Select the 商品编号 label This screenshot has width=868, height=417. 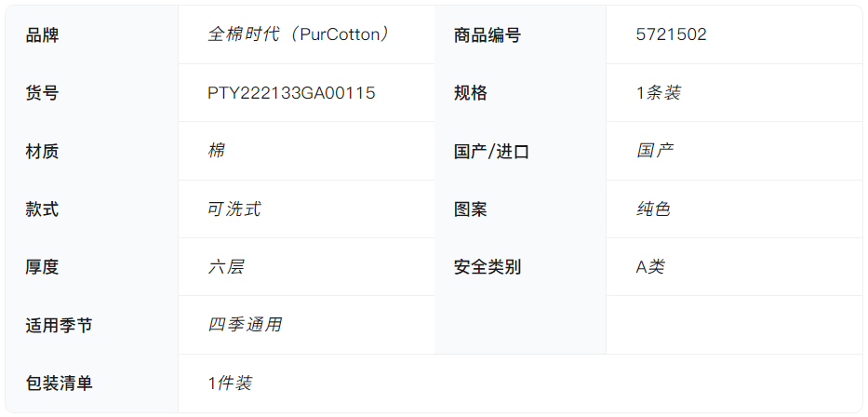(x=487, y=35)
